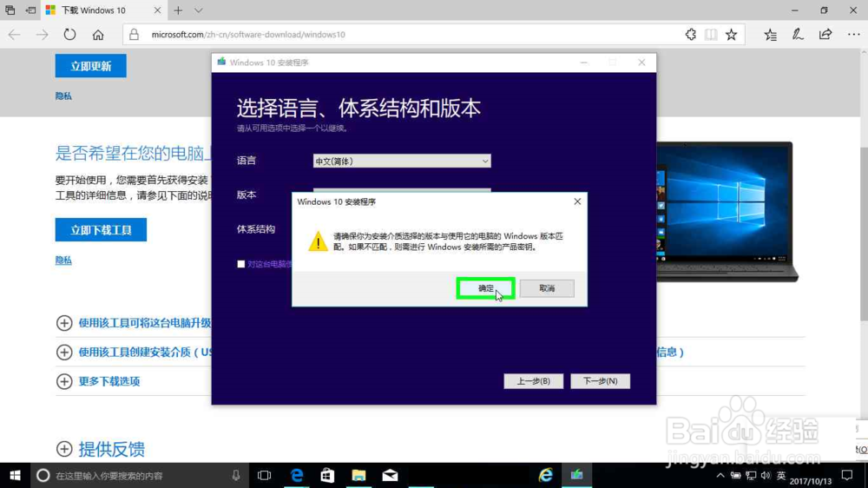Open Edge settings more menu
This screenshot has width=868, height=488.
pyautogui.click(x=853, y=35)
